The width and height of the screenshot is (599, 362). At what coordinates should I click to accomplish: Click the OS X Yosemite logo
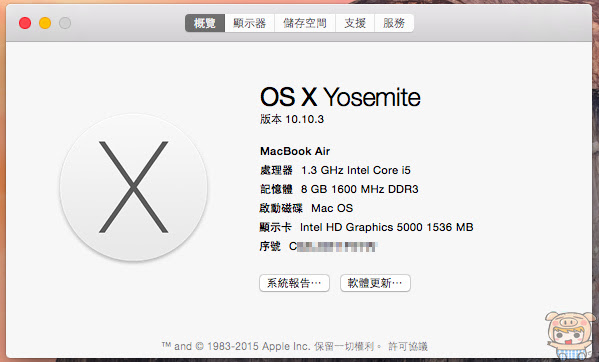pos(133,187)
